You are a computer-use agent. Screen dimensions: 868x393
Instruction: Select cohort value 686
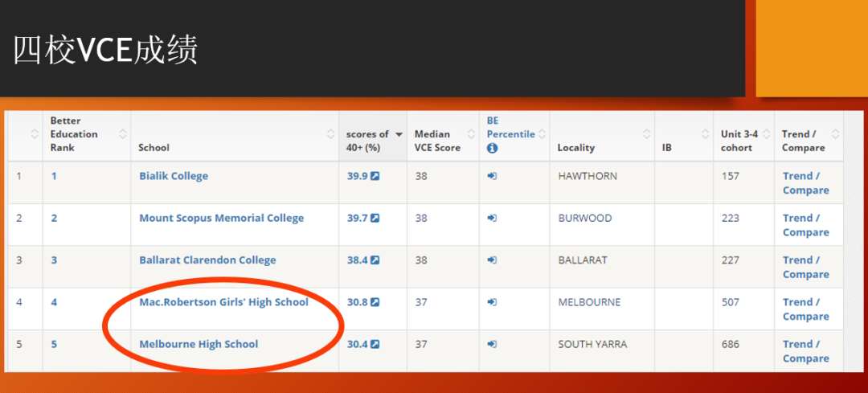click(x=730, y=344)
